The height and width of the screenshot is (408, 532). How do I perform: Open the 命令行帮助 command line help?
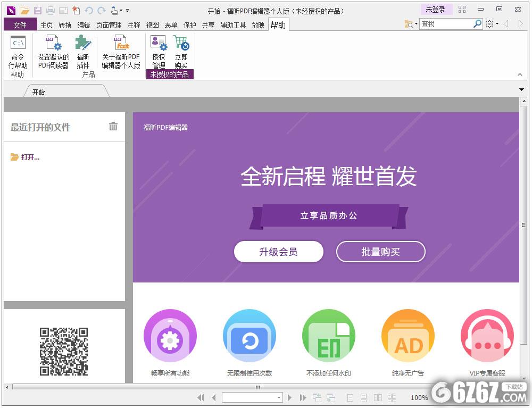[x=18, y=52]
